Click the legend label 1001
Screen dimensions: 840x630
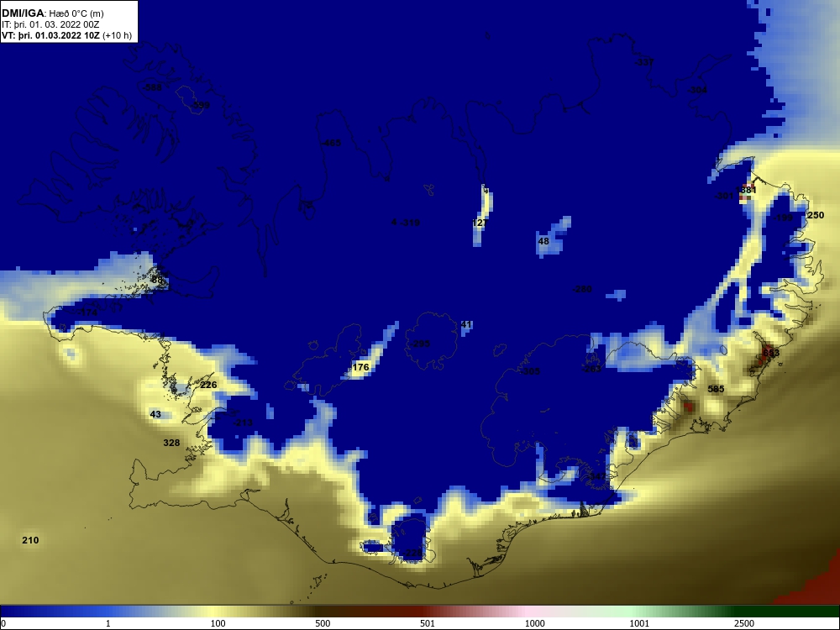point(639,623)
